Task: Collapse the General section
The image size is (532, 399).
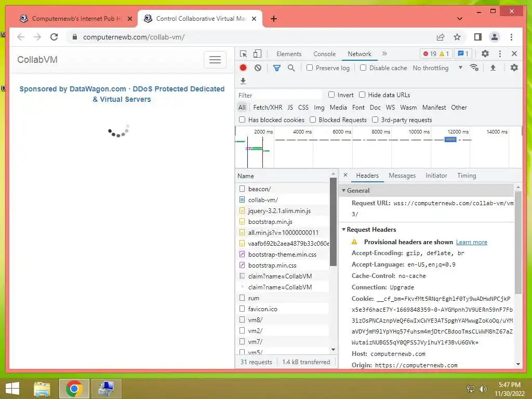Action: tap(343, 191)
